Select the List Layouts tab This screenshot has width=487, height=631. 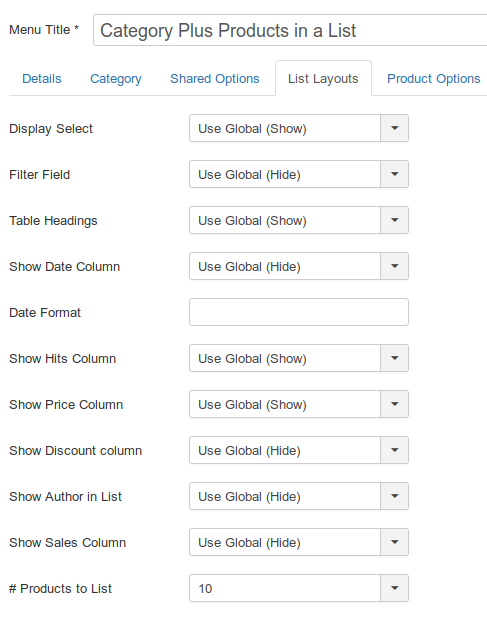[323, 78]
